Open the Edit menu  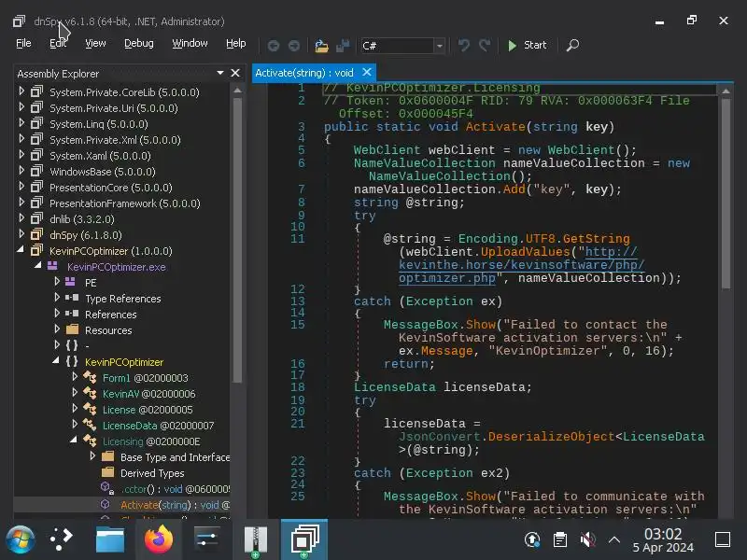(x=58, y=43)
